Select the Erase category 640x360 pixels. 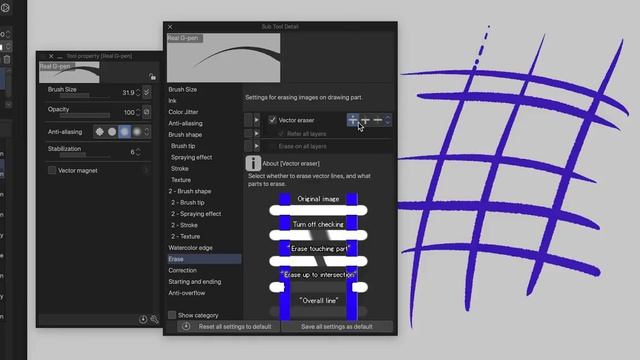click(x=204, y=259)
